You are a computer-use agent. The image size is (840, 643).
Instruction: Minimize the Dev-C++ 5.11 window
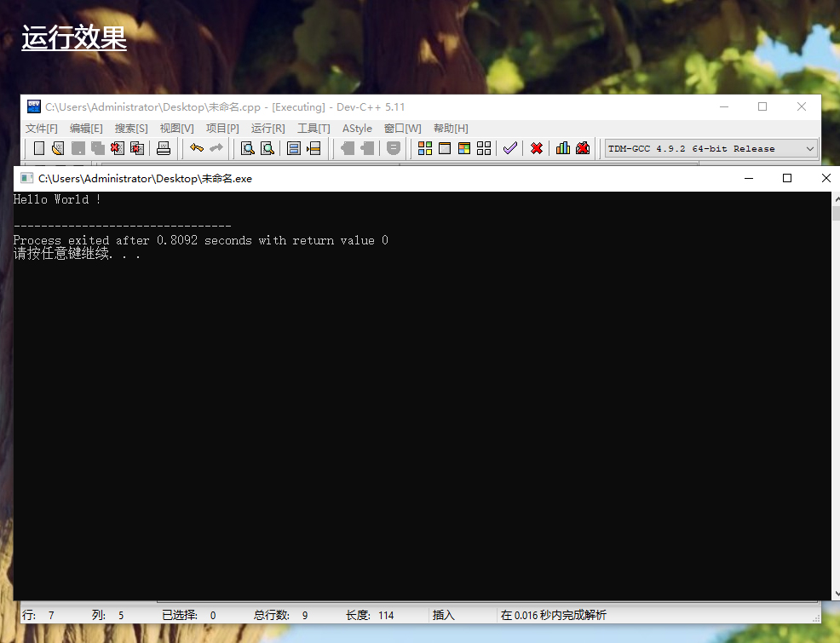(724, 106)
